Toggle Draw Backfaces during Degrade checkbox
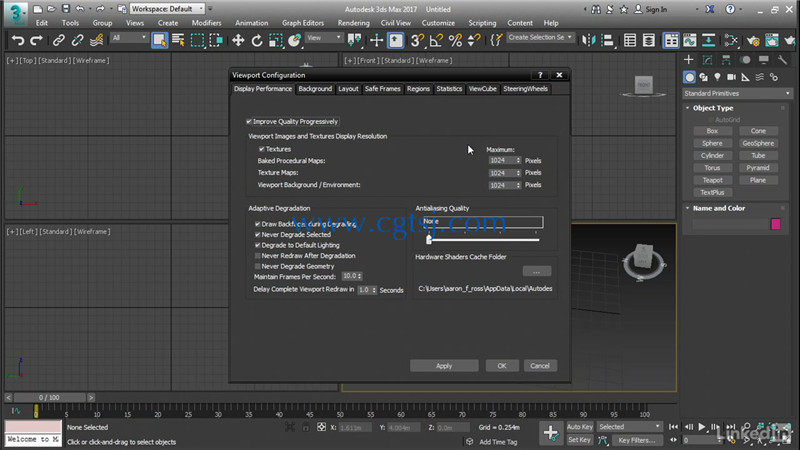Viewport: 800px width, 450px height. (x=258, y=224)
